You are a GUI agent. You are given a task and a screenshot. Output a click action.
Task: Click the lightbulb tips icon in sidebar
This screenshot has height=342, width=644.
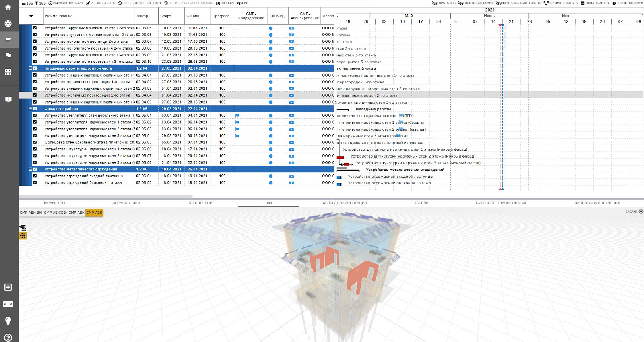click(x=8, y=321)
